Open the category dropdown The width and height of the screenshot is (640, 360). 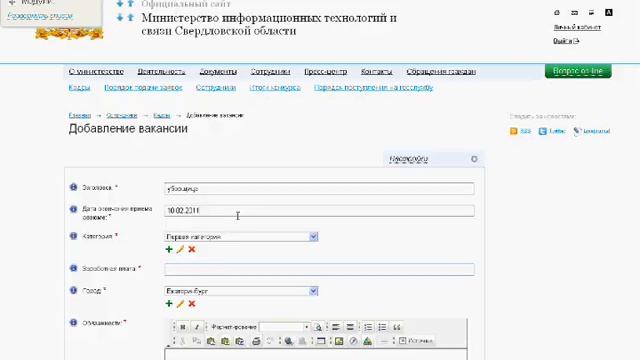pyautogui.click(x=313, y=237)
